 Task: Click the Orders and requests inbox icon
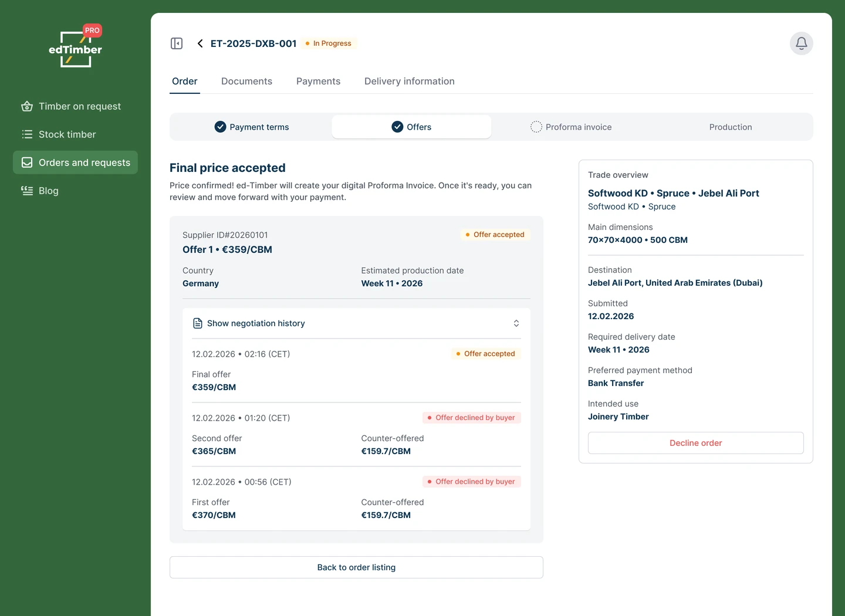click(27, 163)
